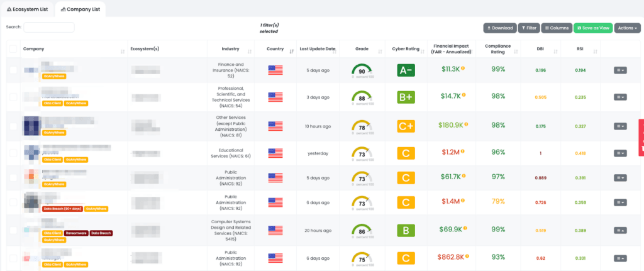644x271 pixels.
Task: Click the A- cyber rating badge
Action: click(406, 70)
